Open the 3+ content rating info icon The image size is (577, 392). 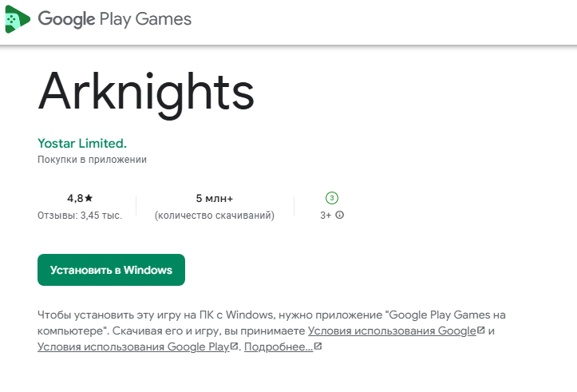pyautogui.click(x=340, y=215)
